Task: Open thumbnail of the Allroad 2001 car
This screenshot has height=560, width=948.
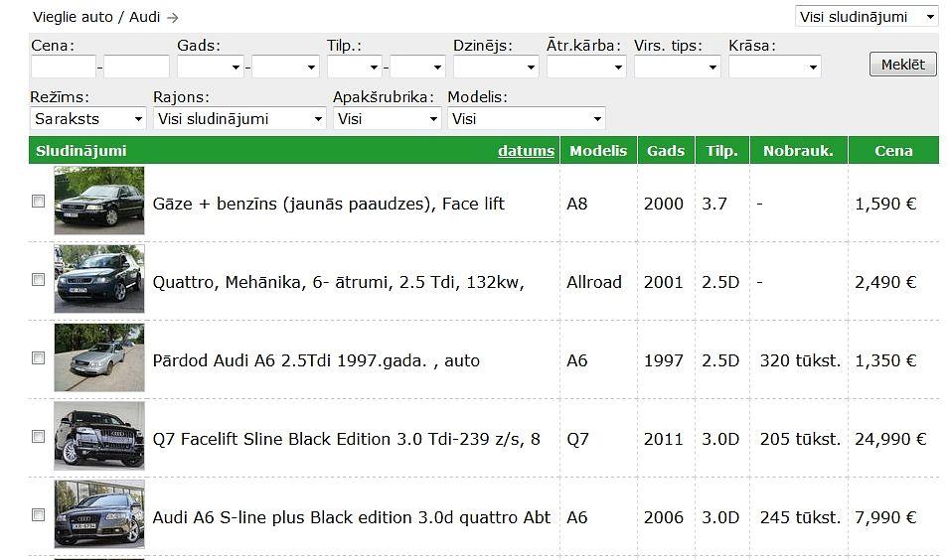Action: [99, 279]
